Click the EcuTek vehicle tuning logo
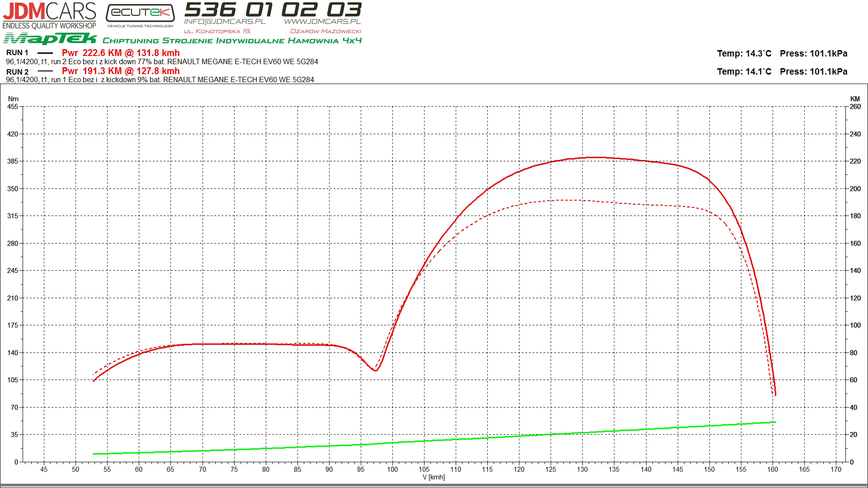The height and width of the screenshot is (488, 868). (x=140, y=14)
